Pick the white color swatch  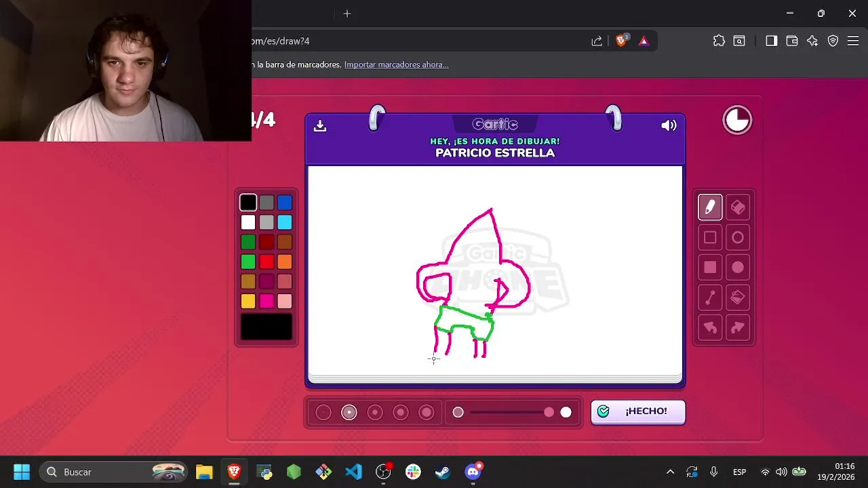pos(248,222)
